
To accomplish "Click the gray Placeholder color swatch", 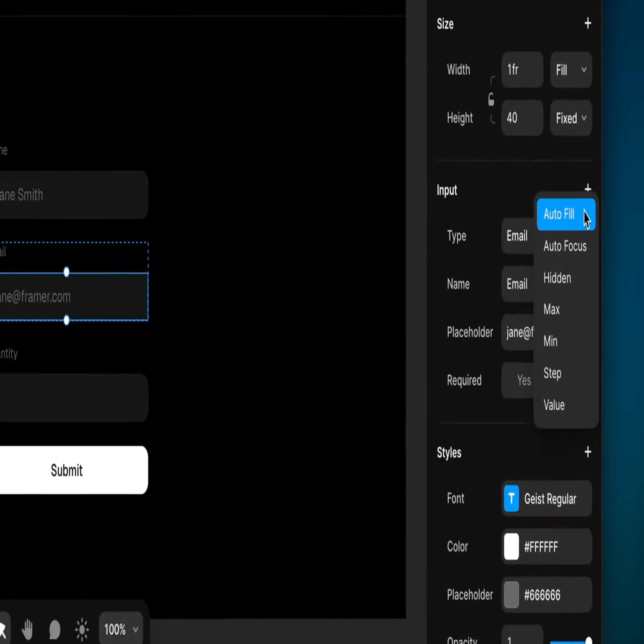I will pyautogui.click(x=511, y=595).
